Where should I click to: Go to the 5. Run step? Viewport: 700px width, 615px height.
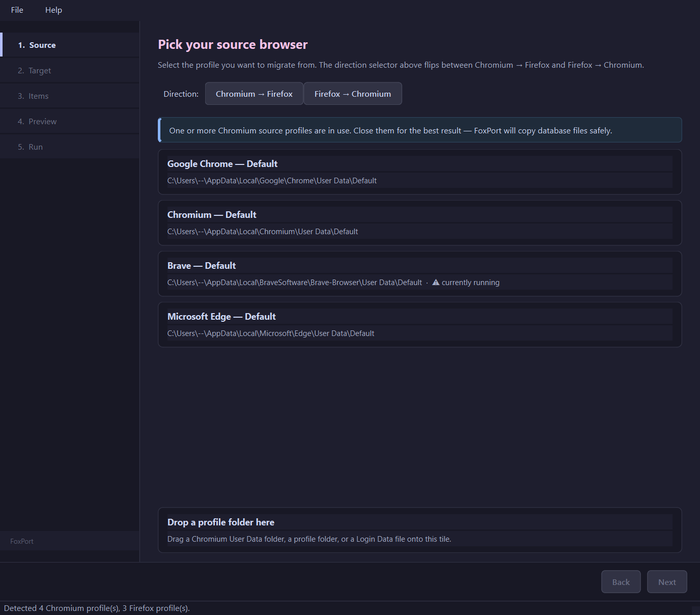coord(70,147)
